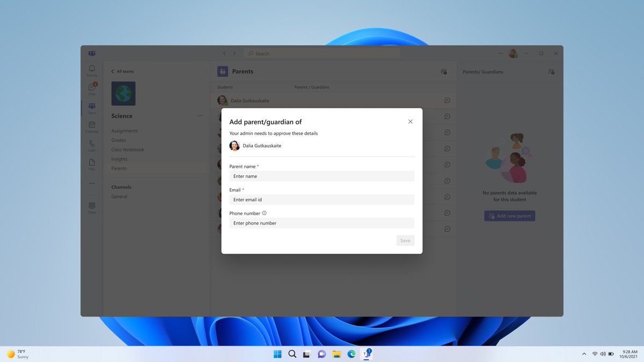The height and width of the screenshot is (362, 644).
Task: Click the Add new parent button
Action: click(x=510, y=216)
